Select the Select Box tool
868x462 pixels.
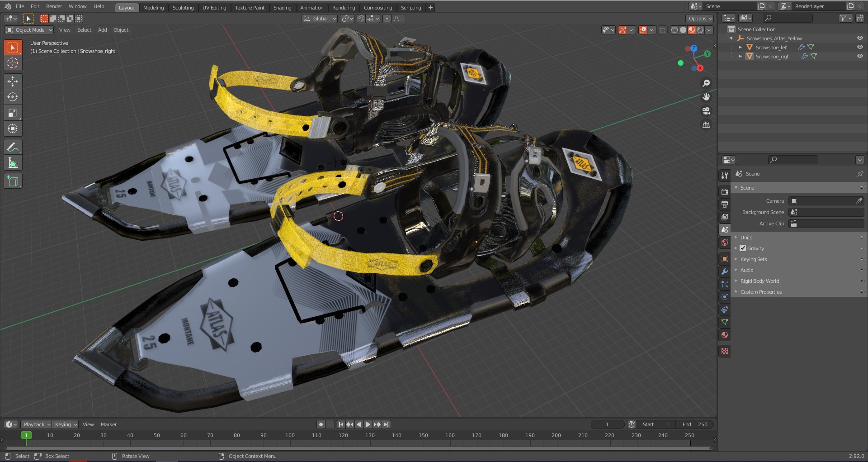(13, 48)
